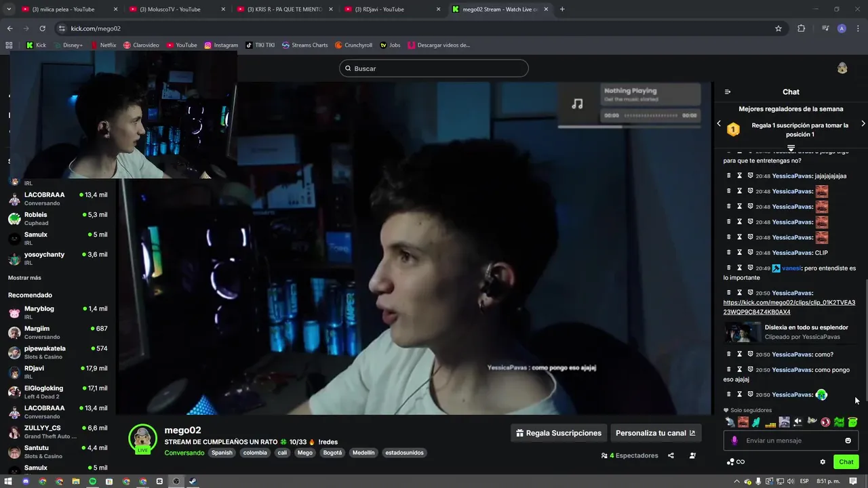Share the mego02 stream
This screenshot has width=868, height=488.
click(671, 455)
